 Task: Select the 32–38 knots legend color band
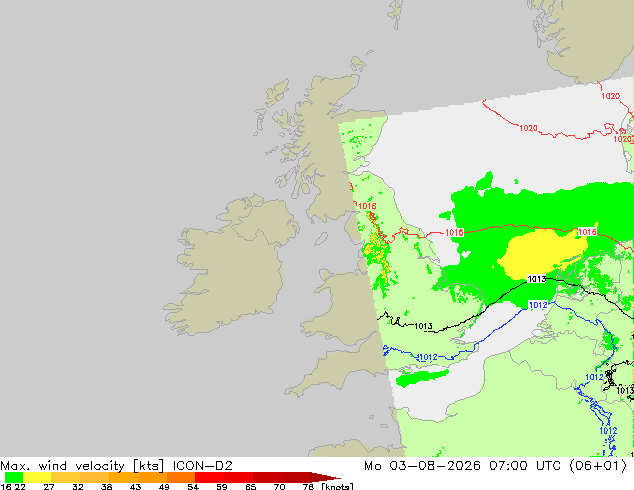click(95, 477)
